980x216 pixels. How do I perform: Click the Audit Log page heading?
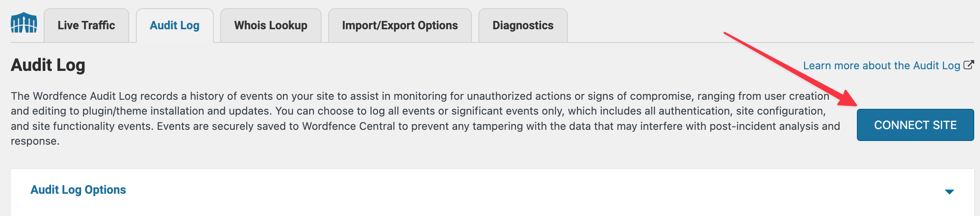(x=48, y=65)
